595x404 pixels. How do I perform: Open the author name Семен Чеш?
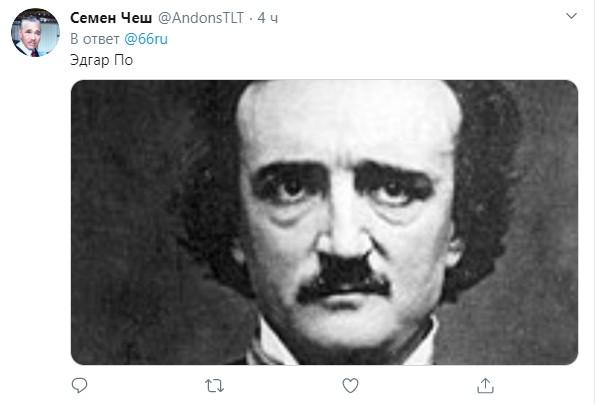click(x=111, y=18)
